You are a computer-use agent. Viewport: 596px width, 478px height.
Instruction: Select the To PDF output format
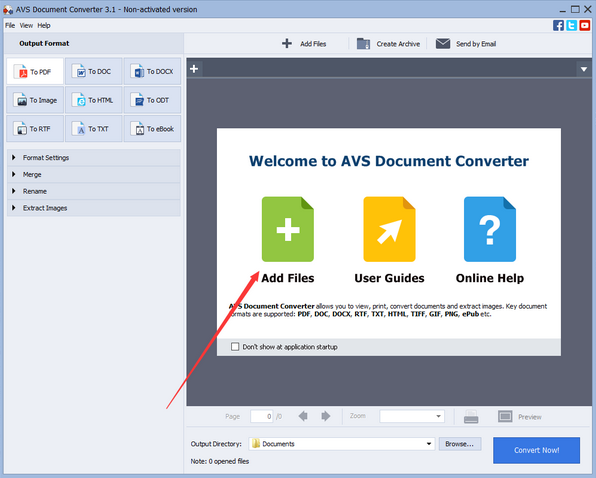click(35, 71)
